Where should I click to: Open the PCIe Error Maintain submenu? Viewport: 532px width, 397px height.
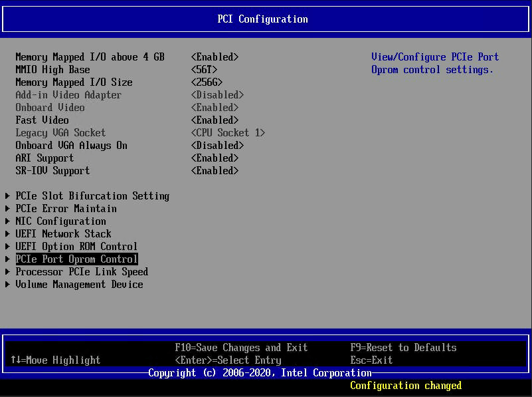pyautogui.click(x=66, y=208)
